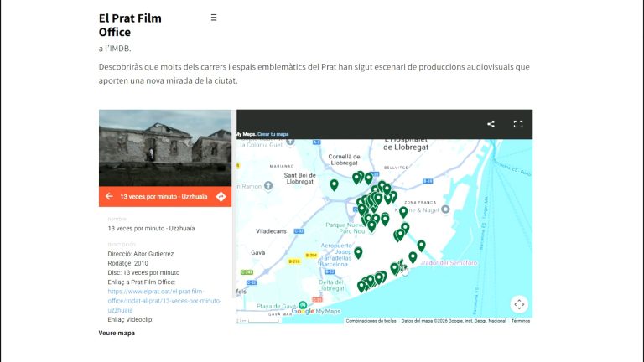Click the Playa de Gavà place marker
The height and width of the screenshot is (362, 644).
(x=303, y=305)
